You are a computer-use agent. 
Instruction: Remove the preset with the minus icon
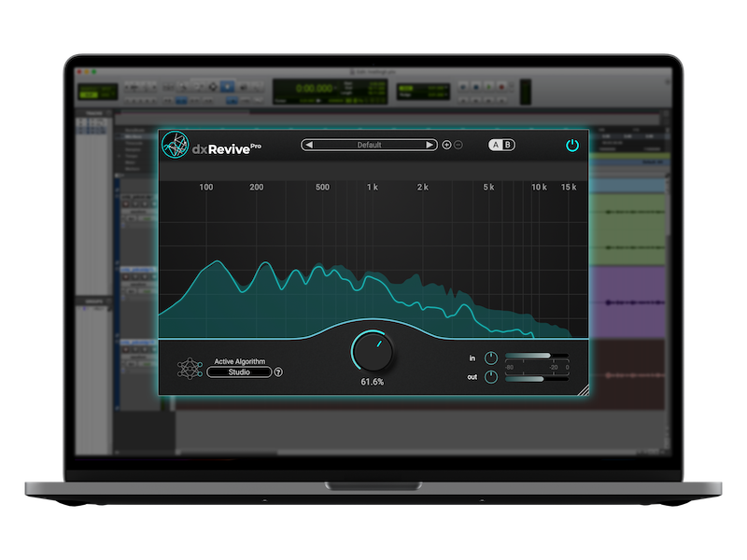[x=458, y=146]
